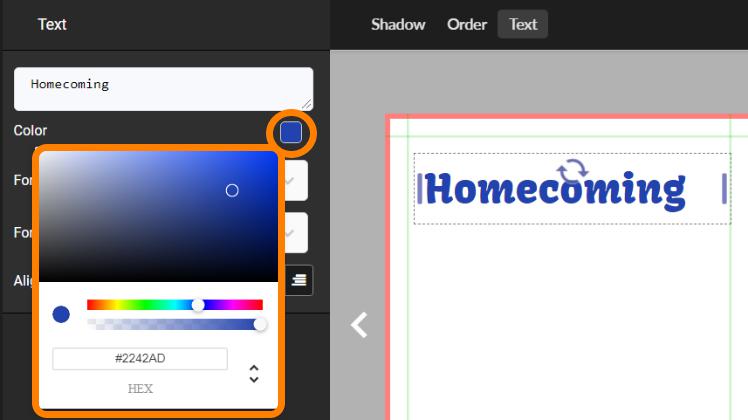Click the hue slider handle

pyautogui.click(x=198, y=305)
